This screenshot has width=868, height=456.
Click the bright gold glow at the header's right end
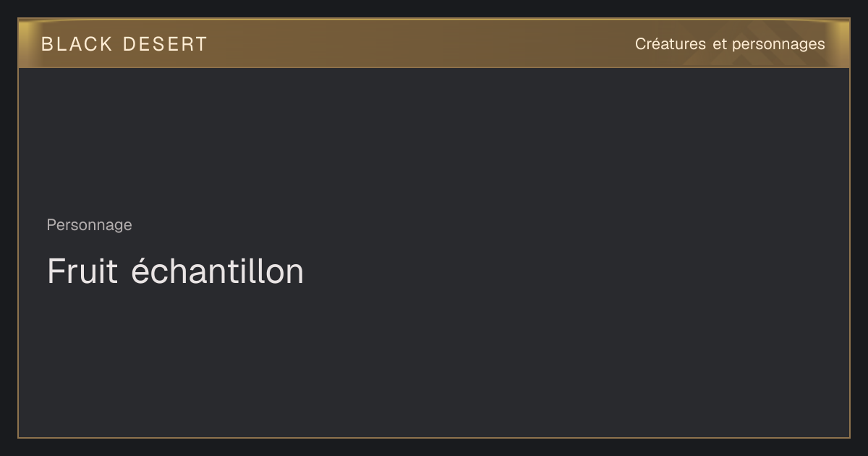(839, 33)
